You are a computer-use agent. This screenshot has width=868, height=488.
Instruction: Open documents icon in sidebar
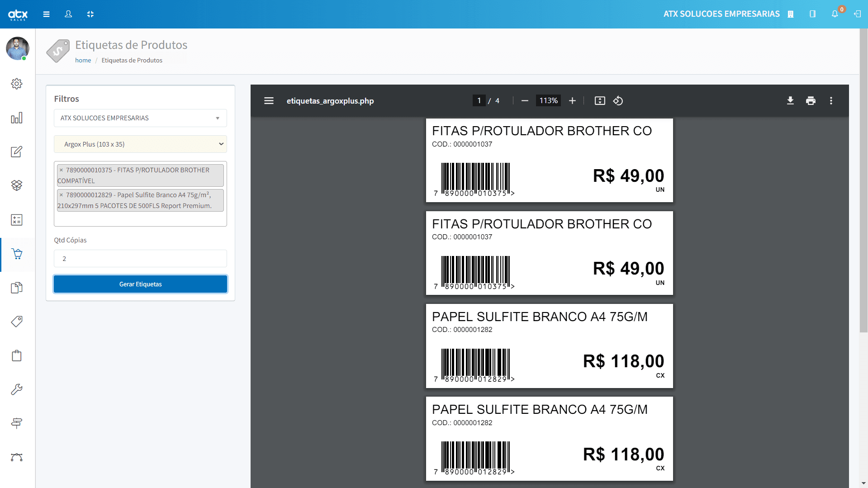coord(17,288)
